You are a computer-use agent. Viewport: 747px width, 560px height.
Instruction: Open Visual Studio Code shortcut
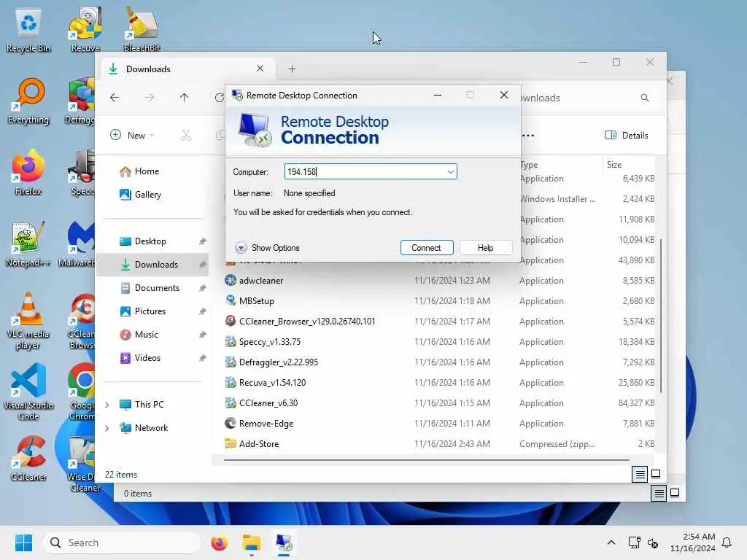point(28,392)
